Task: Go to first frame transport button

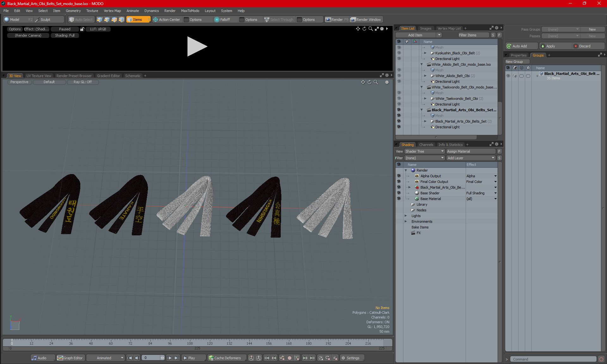Action: (x=129, y=358)
